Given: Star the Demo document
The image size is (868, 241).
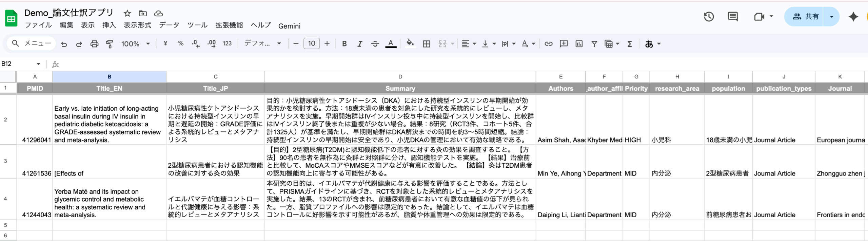Looking at the screenshot, I should (x=127, y=13).
